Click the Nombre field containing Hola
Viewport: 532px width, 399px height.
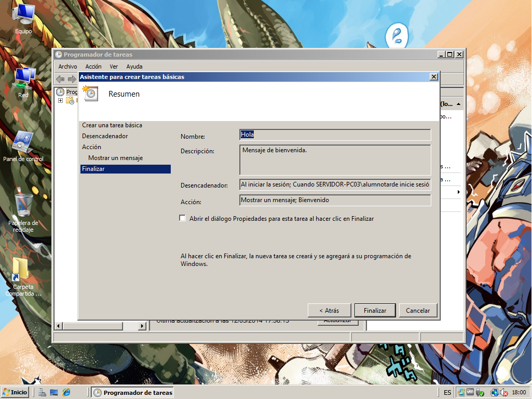coord(335,135)
